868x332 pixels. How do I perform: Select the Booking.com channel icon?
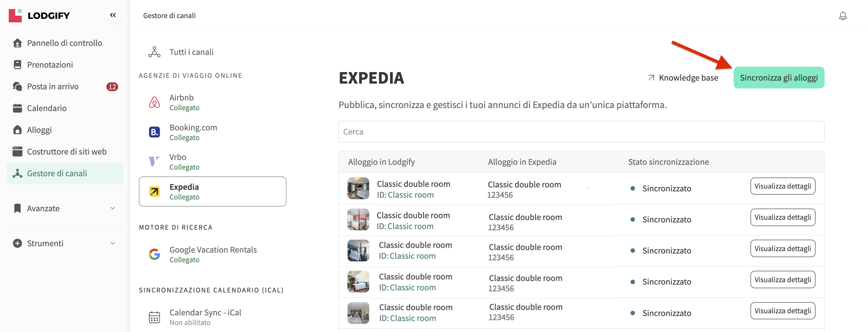[x=154, y=132]
